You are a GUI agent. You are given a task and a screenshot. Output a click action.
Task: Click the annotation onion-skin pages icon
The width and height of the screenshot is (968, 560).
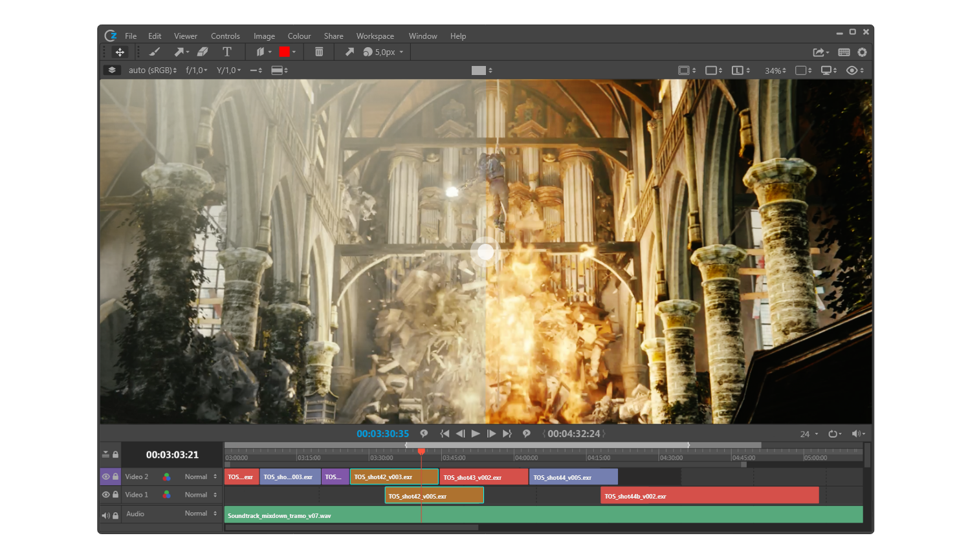tap(260, 52)
